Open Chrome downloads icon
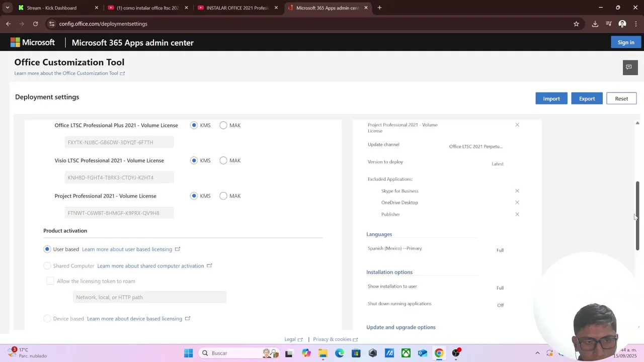The height and width of the screenshot is (362, 644). point(595,24)
